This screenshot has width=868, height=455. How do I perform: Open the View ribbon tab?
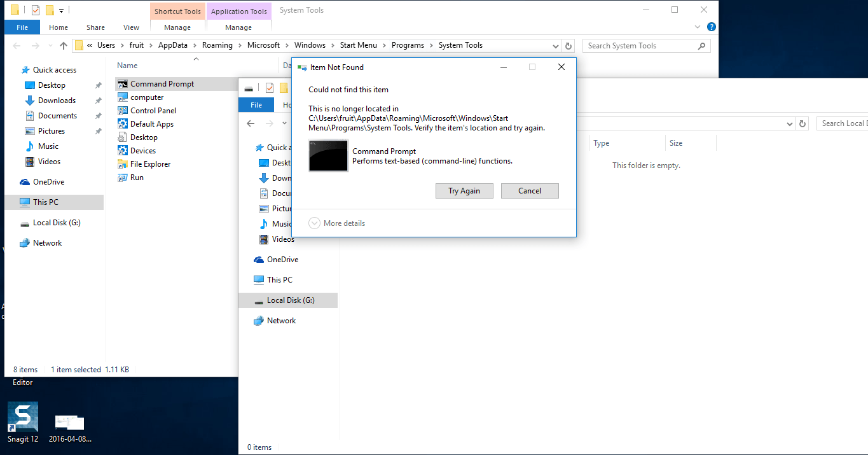click(x=132, y=27)
